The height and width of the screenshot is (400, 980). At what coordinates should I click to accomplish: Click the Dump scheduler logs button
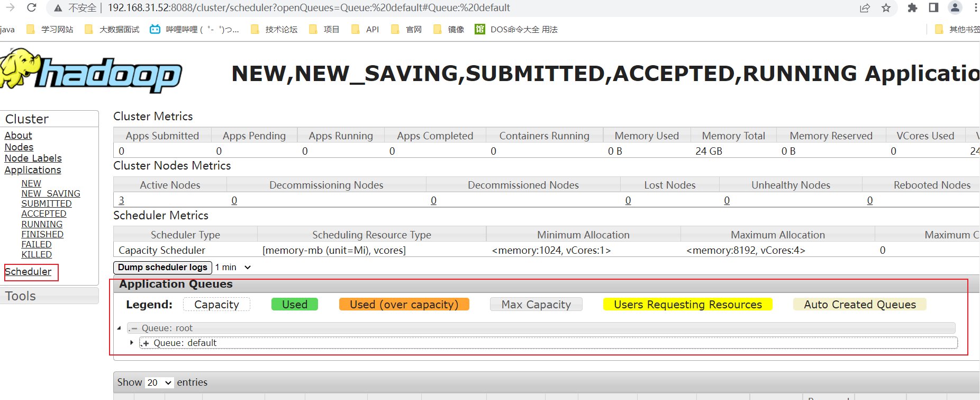(162, 268)
